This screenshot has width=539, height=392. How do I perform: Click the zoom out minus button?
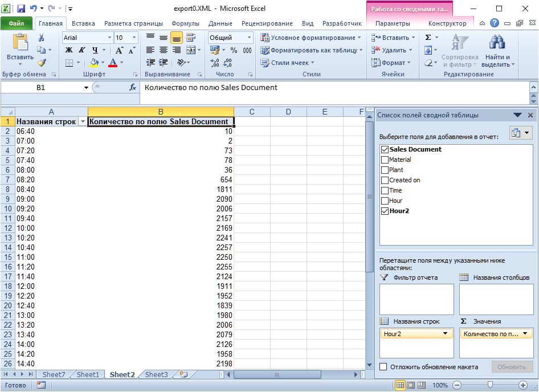pyautogui.click(x=456, y=385)
